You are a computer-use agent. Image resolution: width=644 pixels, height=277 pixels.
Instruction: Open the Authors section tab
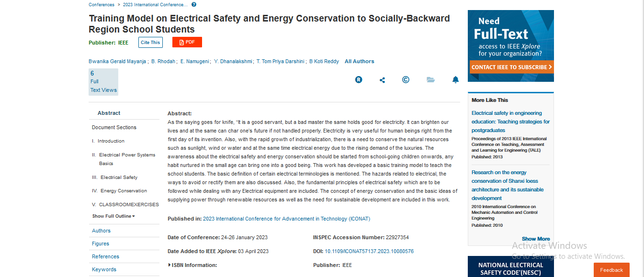pyautogui.click(x=101, y=231)
